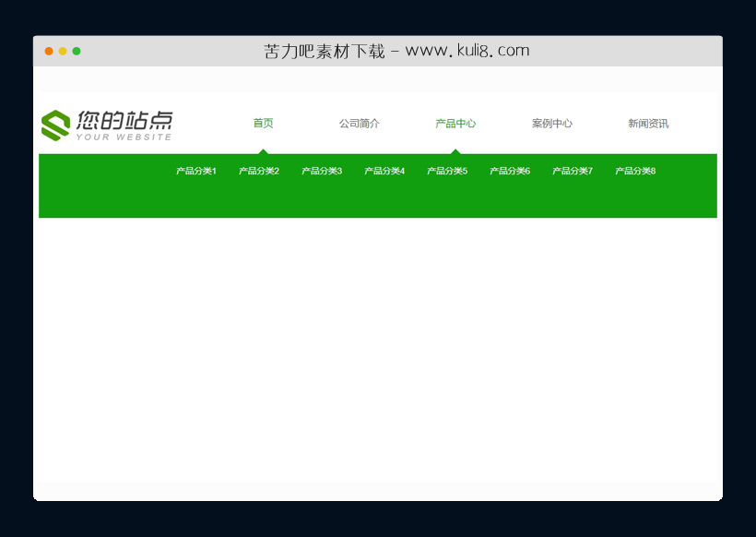The height and width of the screenshot is (537, 756).
Task: Click the green logo icon
Action: (55, 124)
